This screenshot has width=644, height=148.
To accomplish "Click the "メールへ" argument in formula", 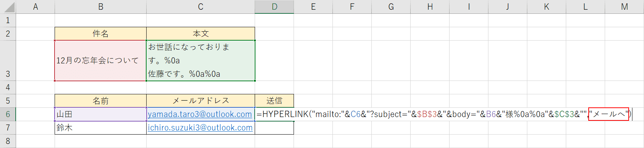I will (x=609, y=114).
